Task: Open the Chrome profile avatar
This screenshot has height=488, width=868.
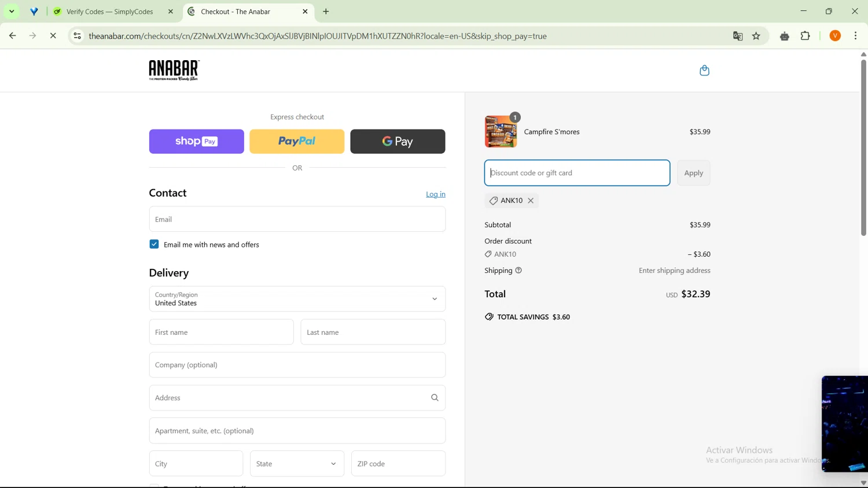Action: [835, 36]
